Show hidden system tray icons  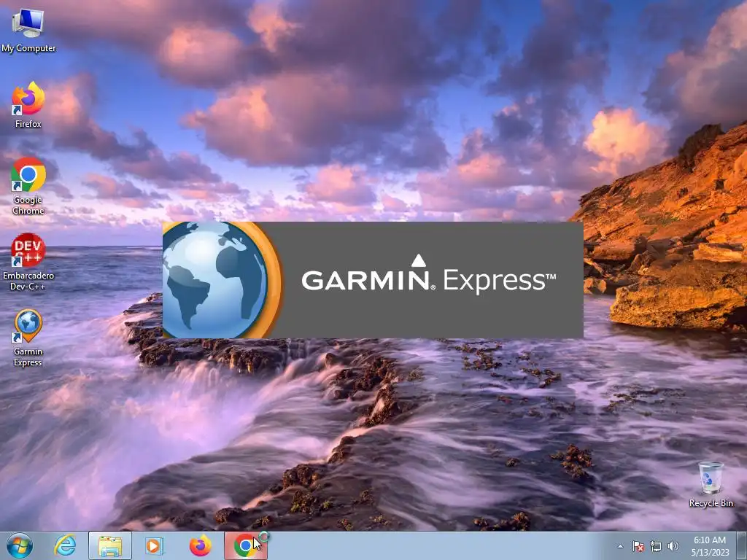620,546
